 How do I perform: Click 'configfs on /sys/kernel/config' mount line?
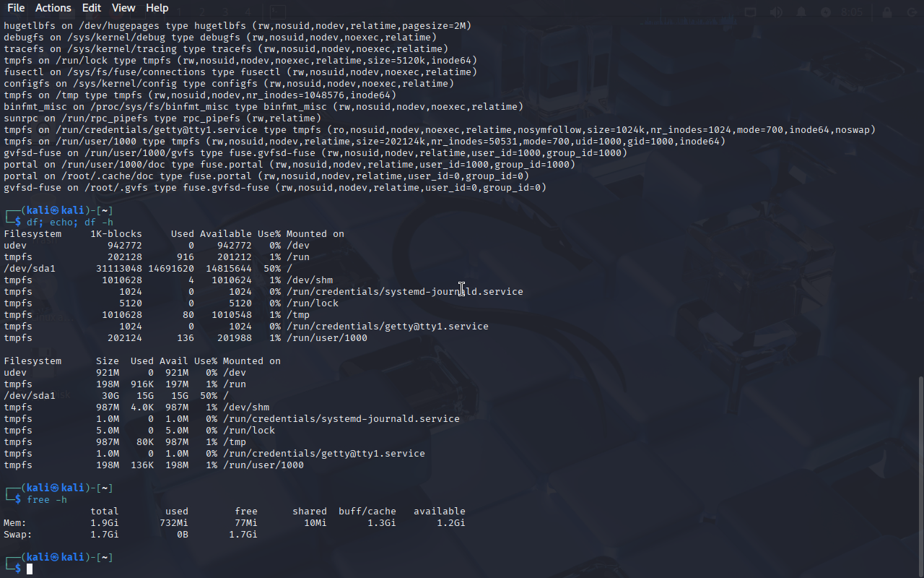pos(229,83)
